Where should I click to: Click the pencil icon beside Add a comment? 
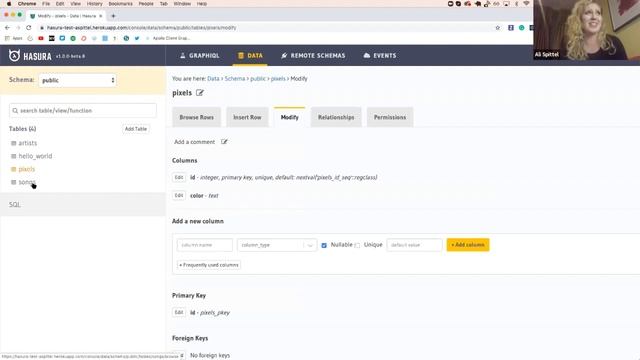(224, 142)
